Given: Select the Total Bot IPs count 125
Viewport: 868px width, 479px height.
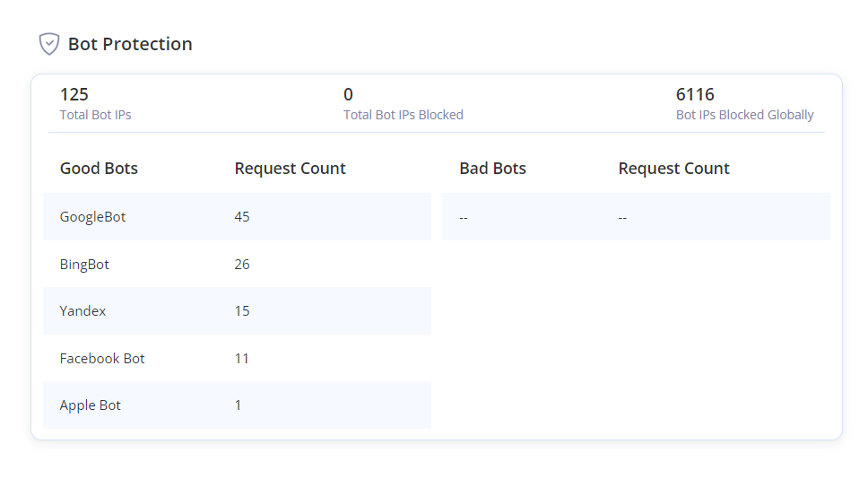Looking at the screenshot, I should pyautogui.click(x=74, y=94).
